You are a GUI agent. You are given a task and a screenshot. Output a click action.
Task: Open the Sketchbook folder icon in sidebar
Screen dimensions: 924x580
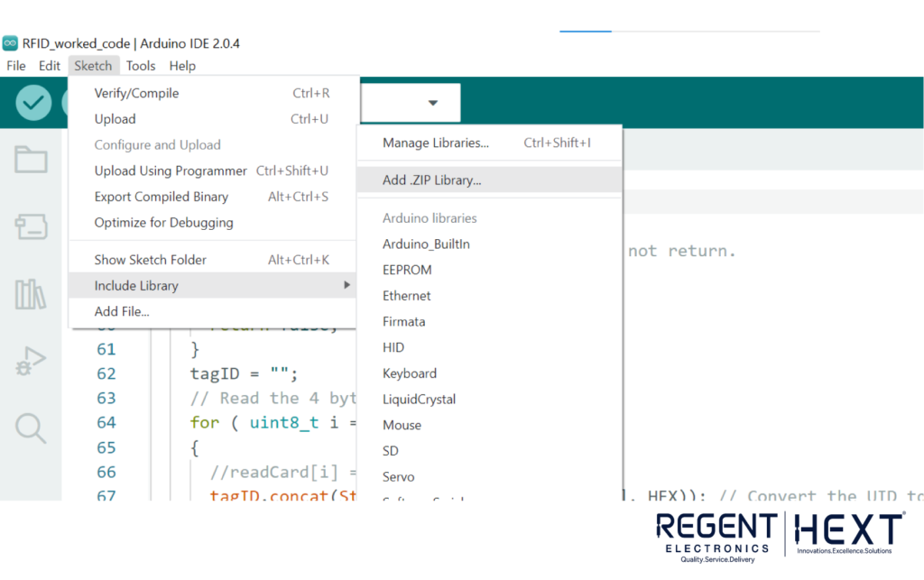pos(31,159)
